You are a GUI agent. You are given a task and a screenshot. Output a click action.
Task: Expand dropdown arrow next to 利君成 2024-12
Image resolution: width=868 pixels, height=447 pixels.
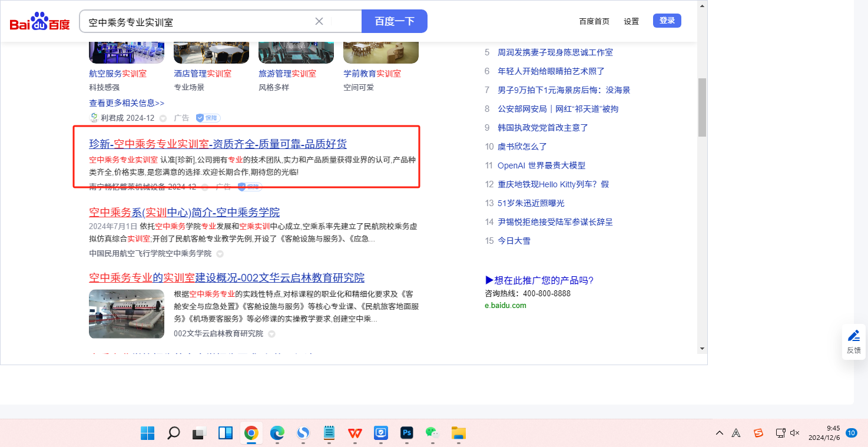coord(163,118)
